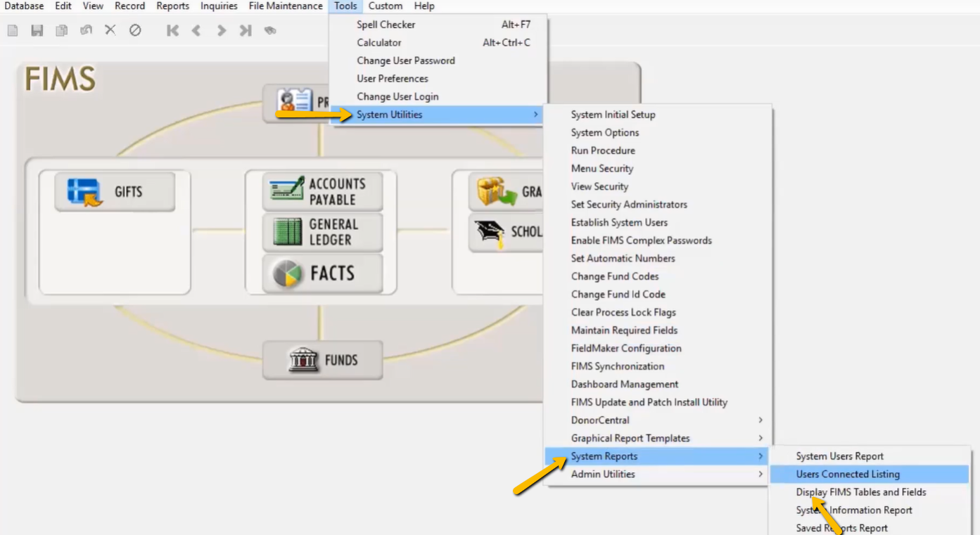Expand the System Utilities submenu
980x535 pixels.
[438, 115]
